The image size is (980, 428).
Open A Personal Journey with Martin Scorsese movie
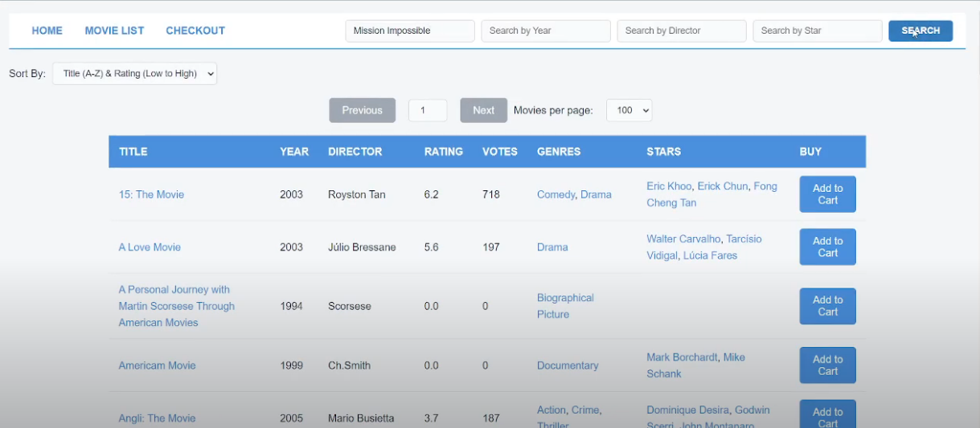(x=176, y=306)
